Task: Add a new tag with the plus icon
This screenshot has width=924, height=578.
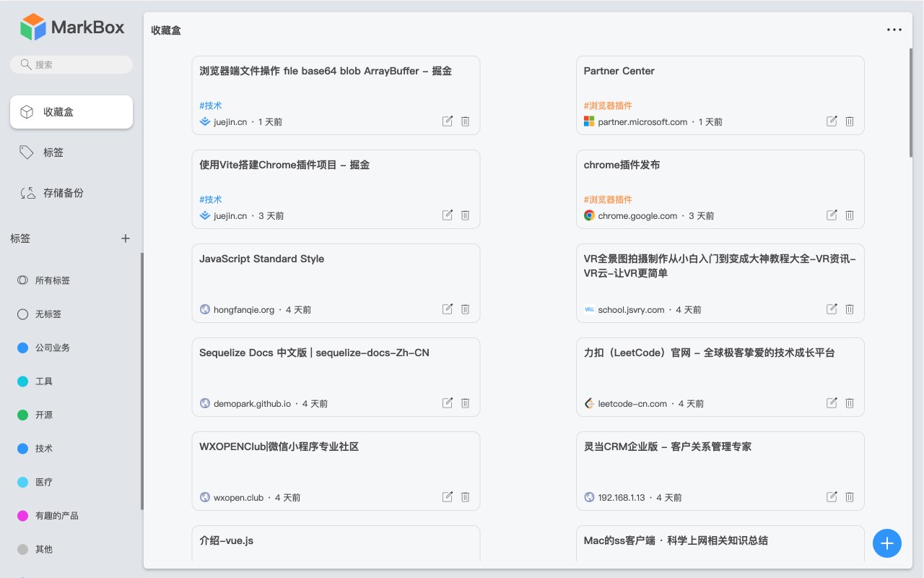Action: pos(126,238)
